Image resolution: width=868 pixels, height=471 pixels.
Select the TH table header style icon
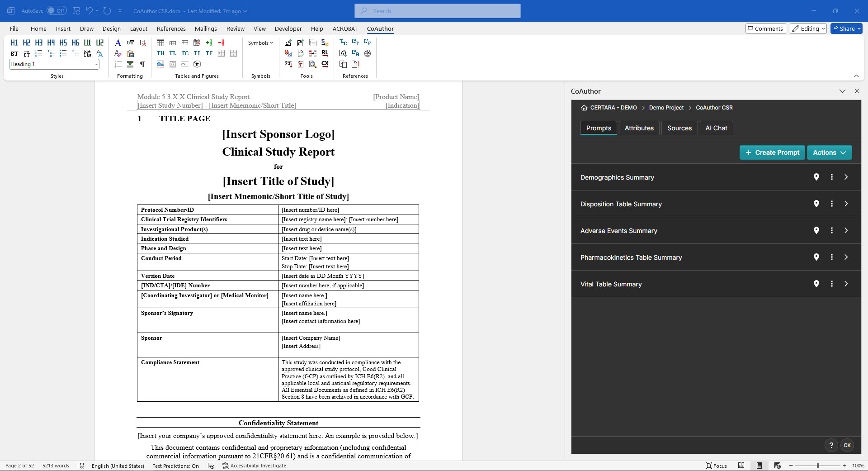coord(160,53)
